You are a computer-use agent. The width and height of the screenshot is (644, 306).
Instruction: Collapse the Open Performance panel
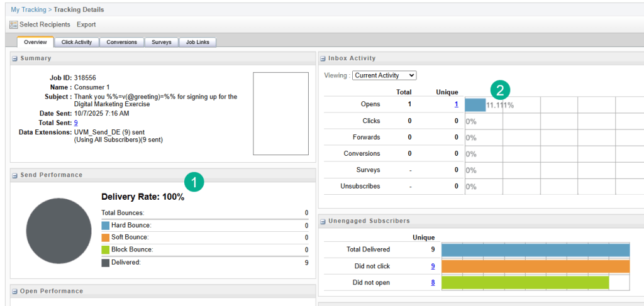pyautogui.click(x=15, y=292)
